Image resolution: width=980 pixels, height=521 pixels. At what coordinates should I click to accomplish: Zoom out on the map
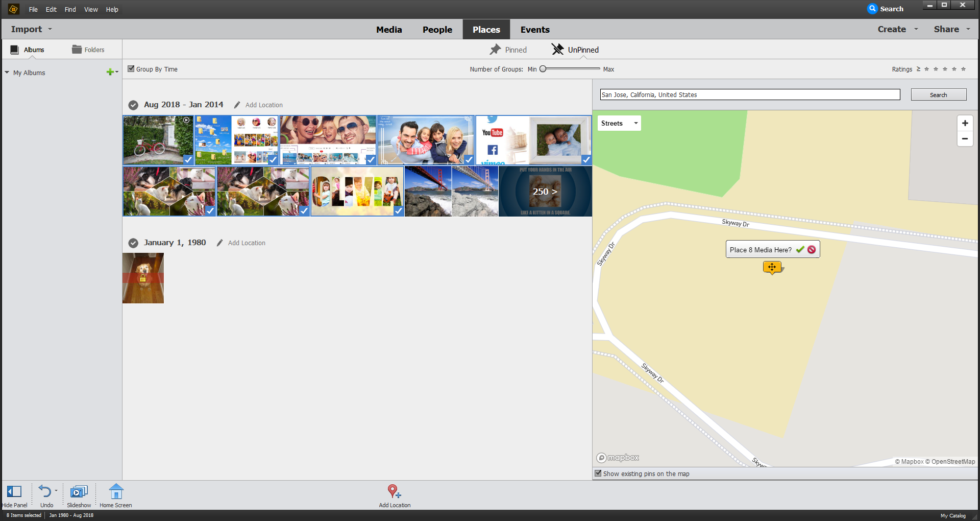(x=965, y=138)
